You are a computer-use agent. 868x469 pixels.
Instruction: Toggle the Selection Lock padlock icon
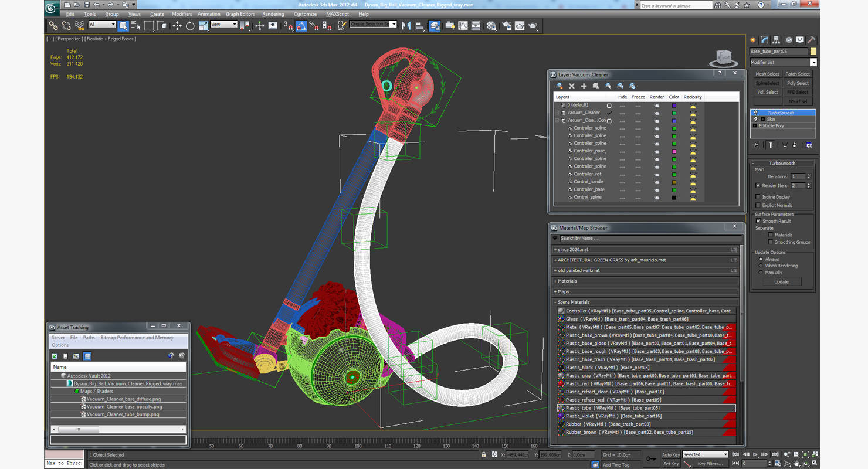(484, 454)
